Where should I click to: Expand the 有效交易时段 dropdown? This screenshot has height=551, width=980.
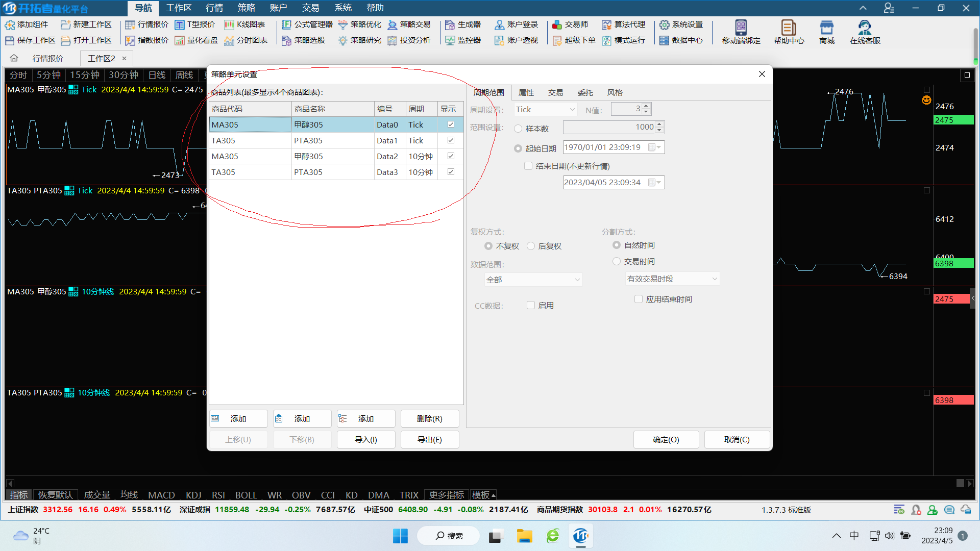[714, 279]
